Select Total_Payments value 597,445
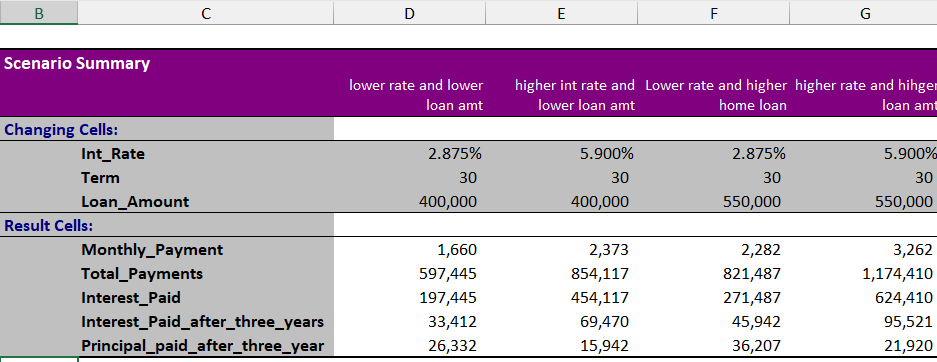This screenshot has width=937, height=362. pyautogui.click(x=449, y=274)
